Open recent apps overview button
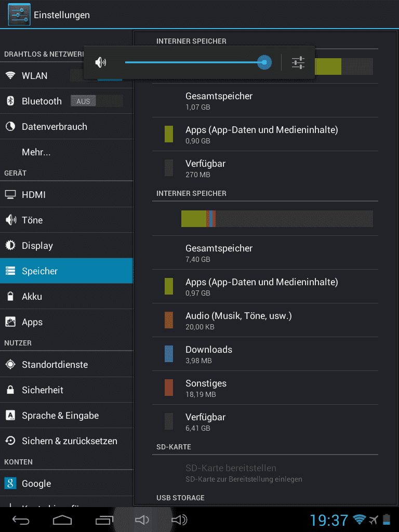This screenshot has width=399, height=532. tap(104, 520)
